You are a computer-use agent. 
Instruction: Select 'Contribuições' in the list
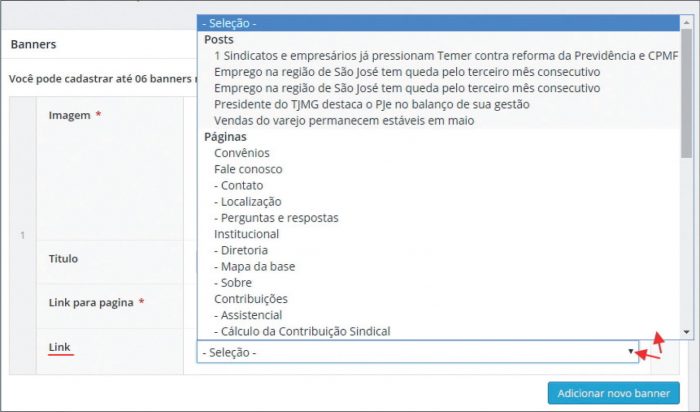(251, 298)
